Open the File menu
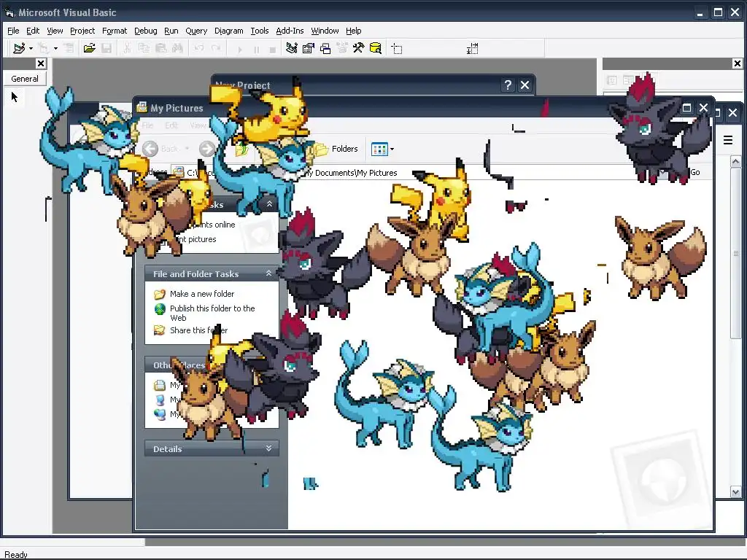The image size is (747, 560). 13,31
